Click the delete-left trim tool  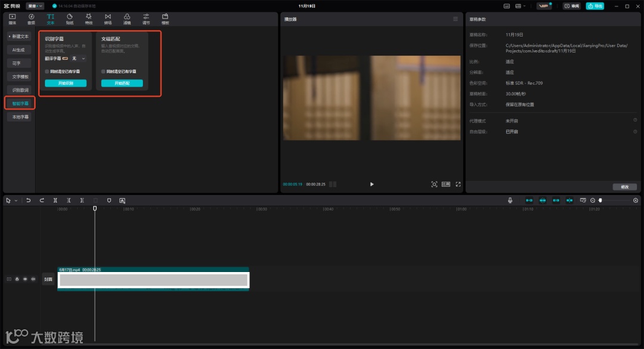[x=69, y=200]
